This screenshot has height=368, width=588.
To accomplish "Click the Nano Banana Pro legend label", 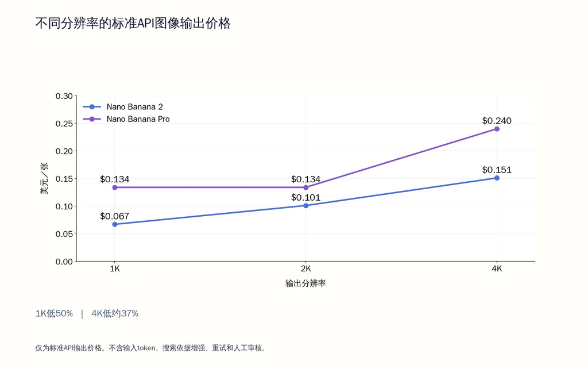I will tap(138, 119).
